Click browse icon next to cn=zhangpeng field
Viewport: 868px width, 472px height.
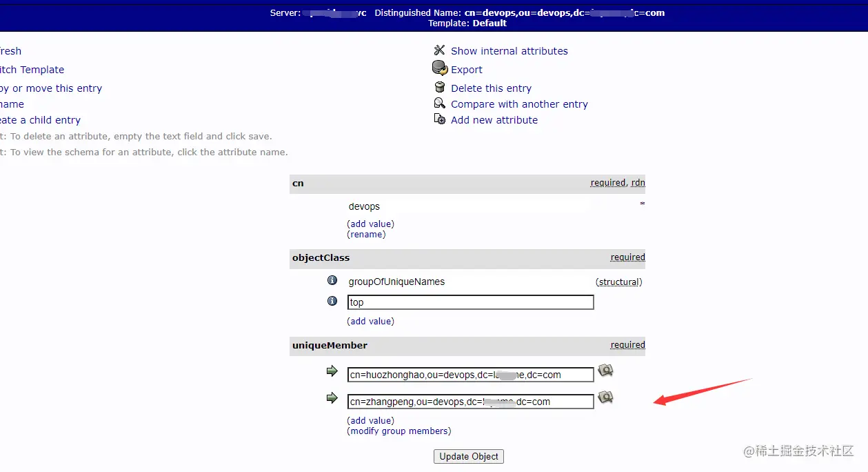tap(605, 397)
